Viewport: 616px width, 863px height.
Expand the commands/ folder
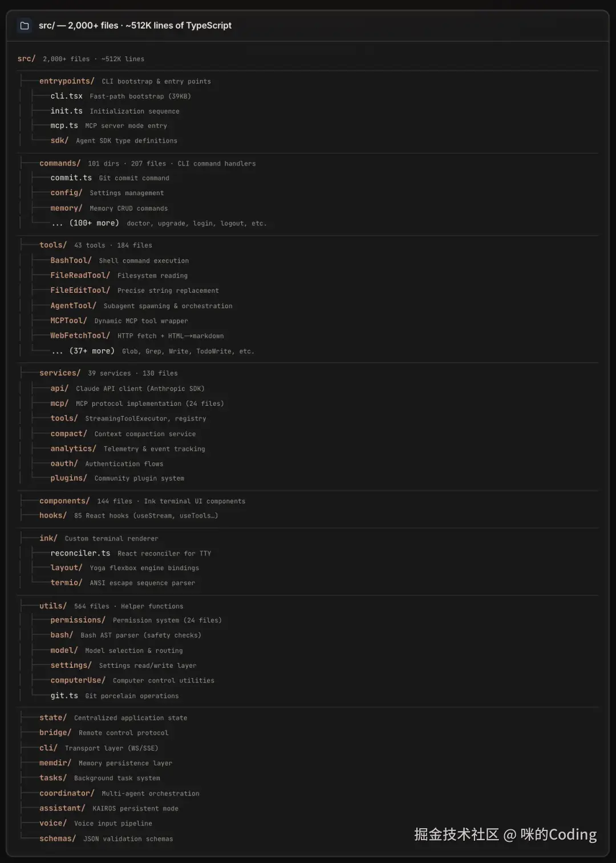tap(60, 163)
